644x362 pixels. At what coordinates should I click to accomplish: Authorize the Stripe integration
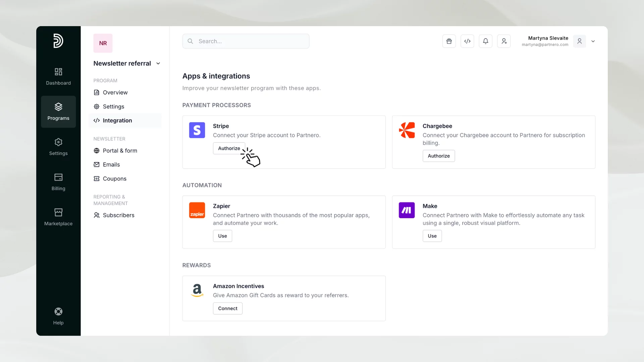click(x=229, y=148)
